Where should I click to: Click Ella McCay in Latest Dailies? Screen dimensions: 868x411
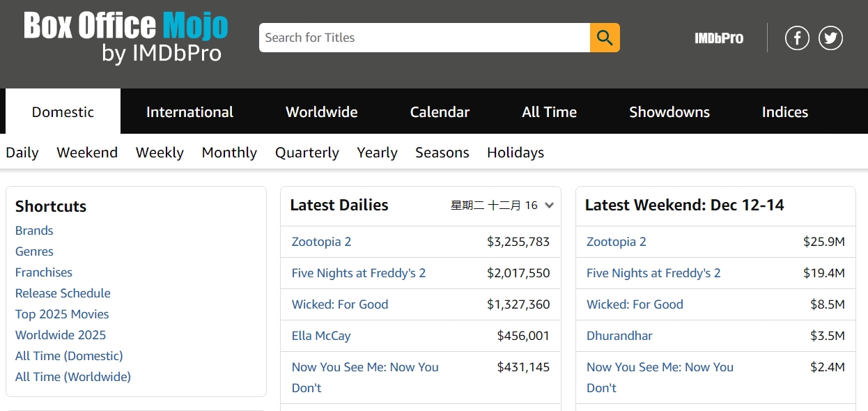(x=321, y=336)
